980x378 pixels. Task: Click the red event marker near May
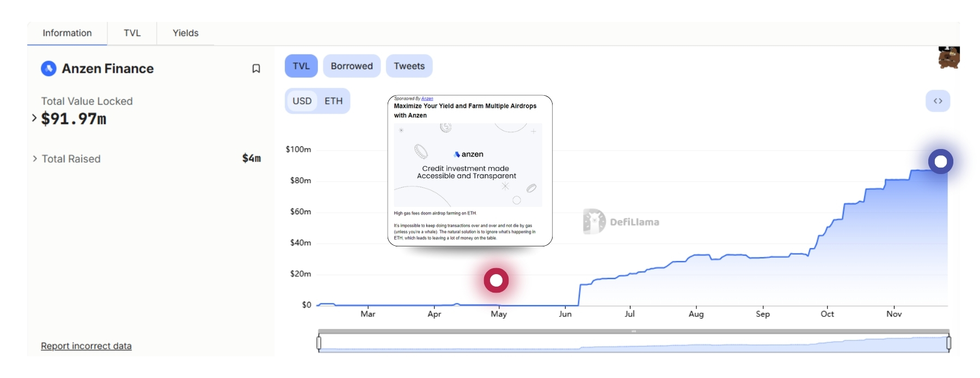point(496,280)
